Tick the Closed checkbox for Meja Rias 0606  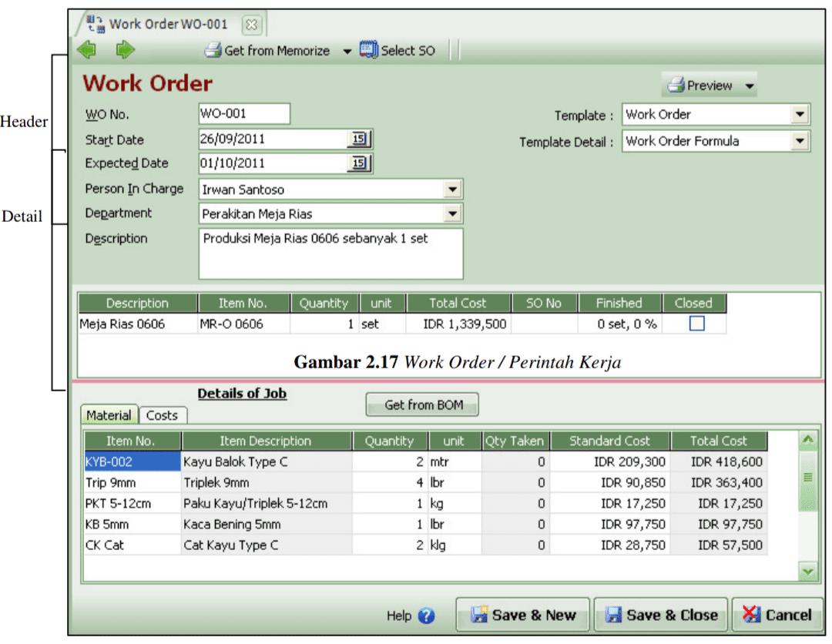(696, 324)
